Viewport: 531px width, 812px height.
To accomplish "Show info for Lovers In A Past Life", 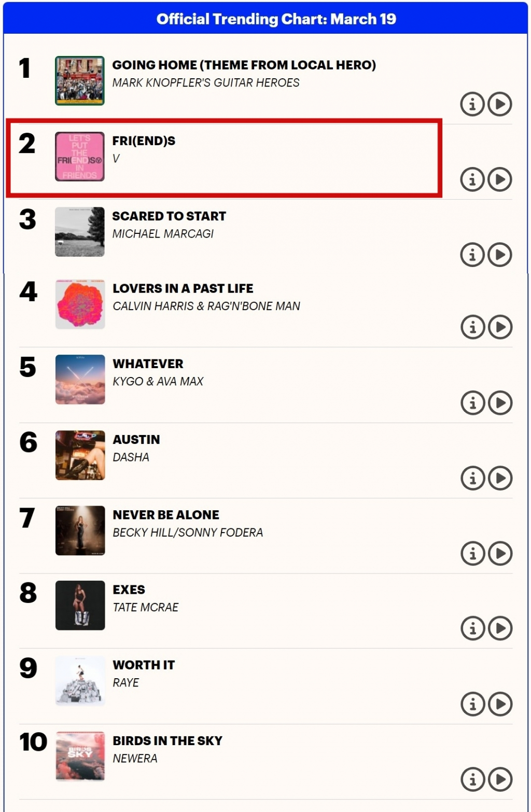I will [473, 327].
